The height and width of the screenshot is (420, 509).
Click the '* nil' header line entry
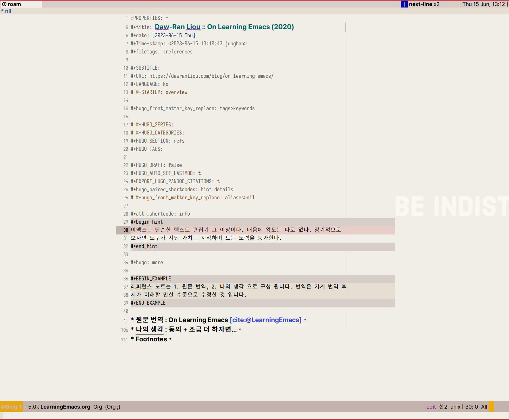click(6, 11)
